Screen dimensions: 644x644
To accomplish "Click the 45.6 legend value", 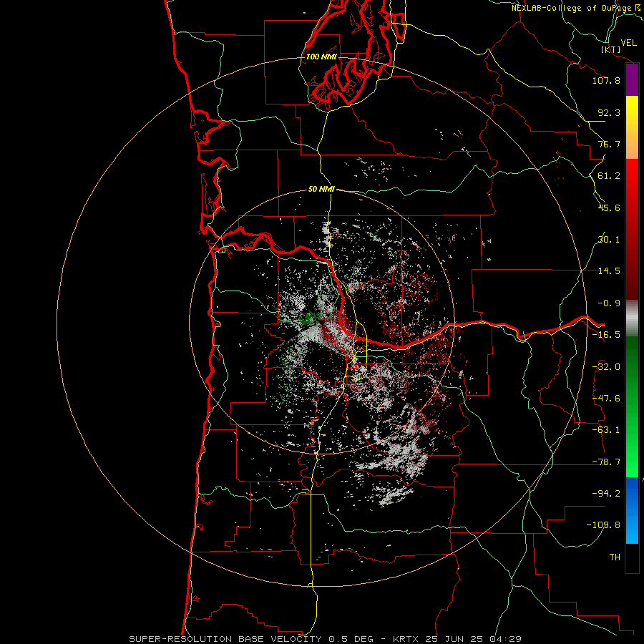I will [609, 208].
